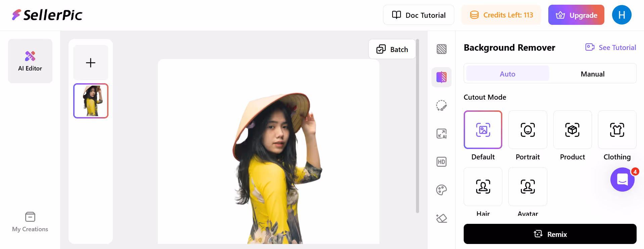This screenshot has height=249, width=644.
Task: Select the striped background tool icon
Action: (441, 49)
